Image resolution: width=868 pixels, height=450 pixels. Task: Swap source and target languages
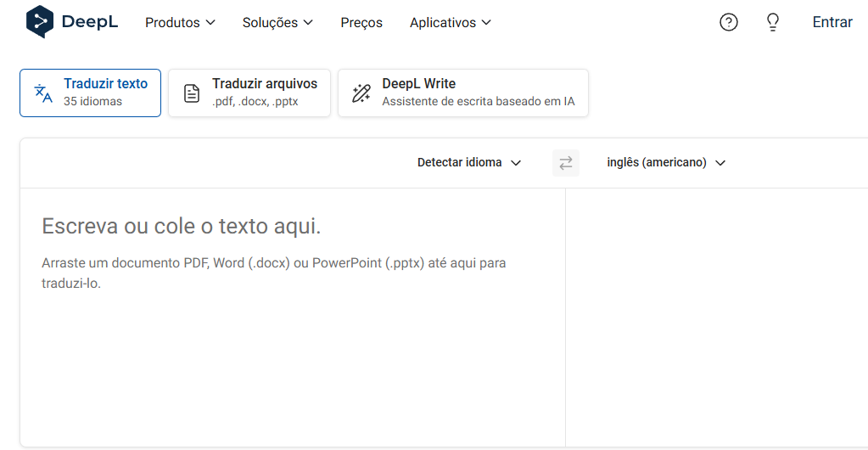566,162
